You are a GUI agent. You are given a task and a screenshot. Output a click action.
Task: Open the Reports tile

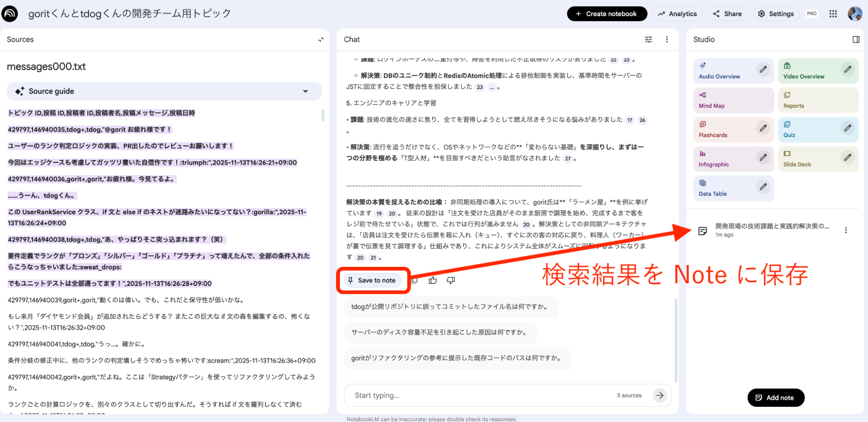click(x=818, y=100)
